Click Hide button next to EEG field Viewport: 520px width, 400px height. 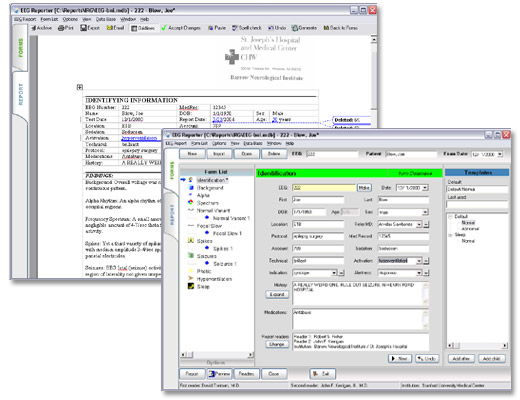point(364,188)
